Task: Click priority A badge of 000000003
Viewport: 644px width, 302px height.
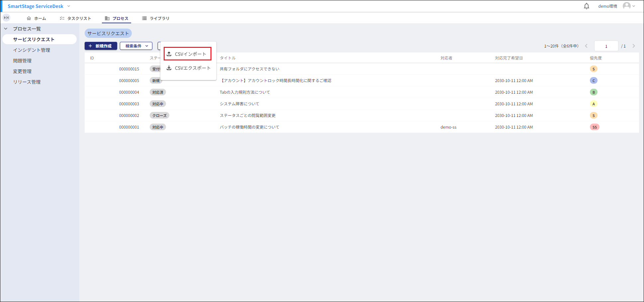Action: click(x=594, y=104)
